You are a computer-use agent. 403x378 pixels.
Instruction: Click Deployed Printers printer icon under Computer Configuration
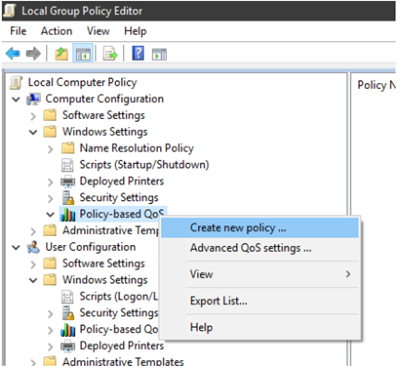68,181
